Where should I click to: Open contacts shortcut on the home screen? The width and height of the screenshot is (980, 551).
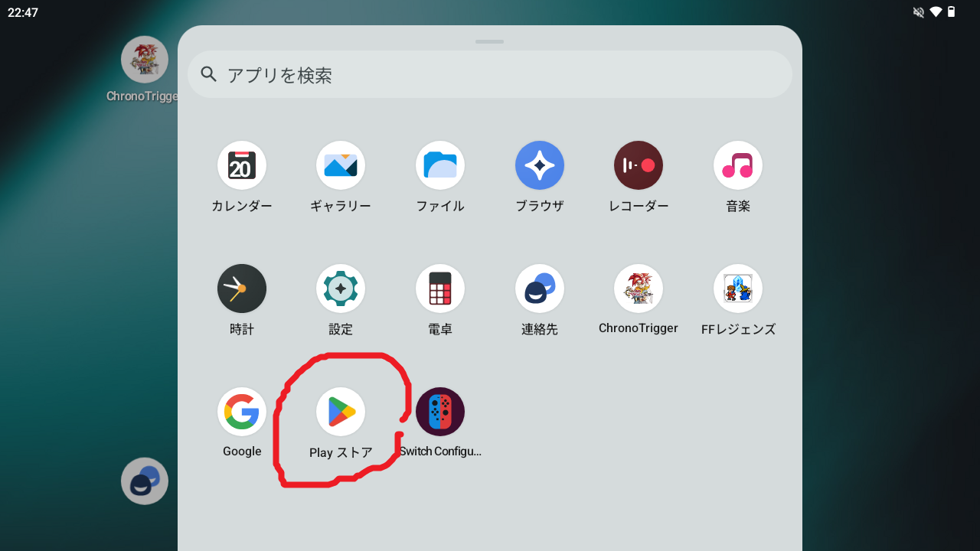(145, 481)
